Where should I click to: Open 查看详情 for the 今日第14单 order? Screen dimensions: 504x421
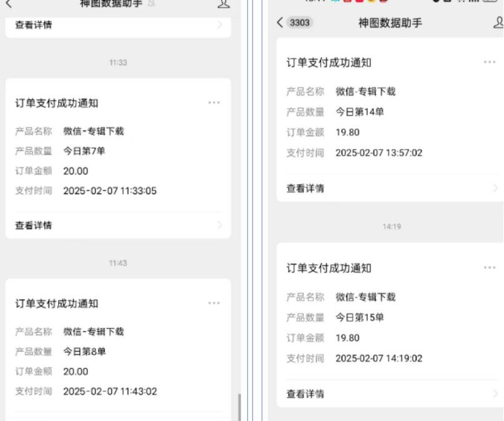[x=305, y=188]
